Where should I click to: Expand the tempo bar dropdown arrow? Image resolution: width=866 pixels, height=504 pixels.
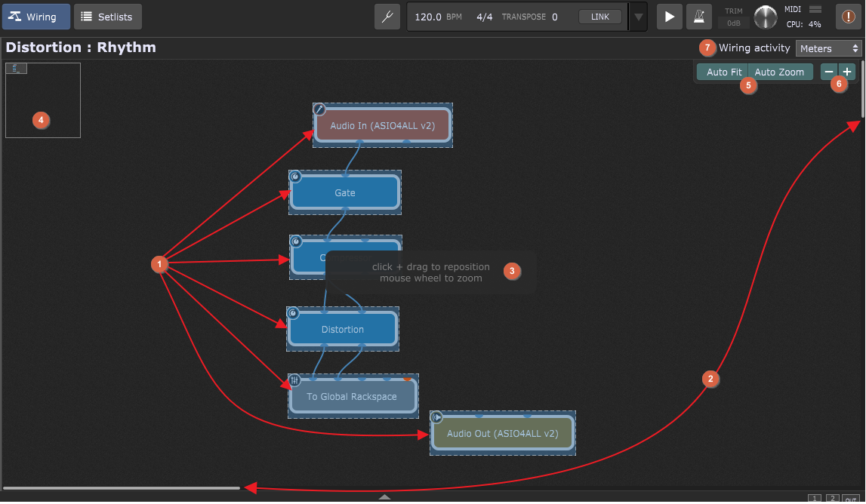click(639, 17)
